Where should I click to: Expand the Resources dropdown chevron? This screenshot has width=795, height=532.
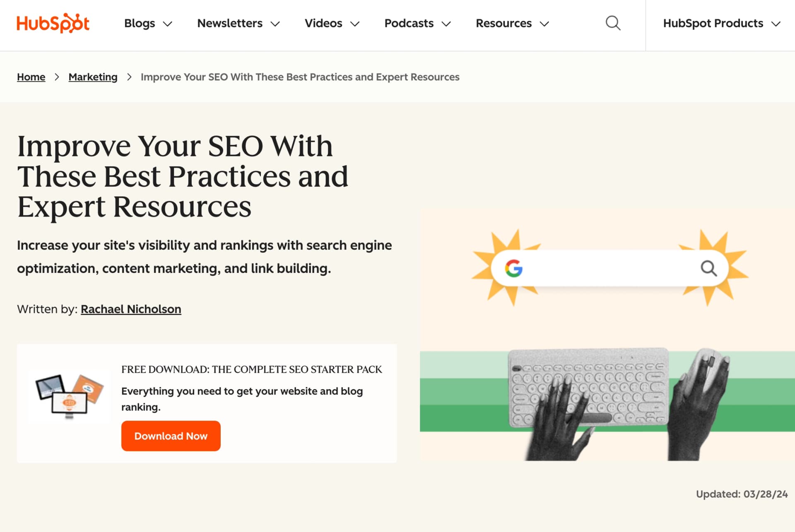pos(544,24)
